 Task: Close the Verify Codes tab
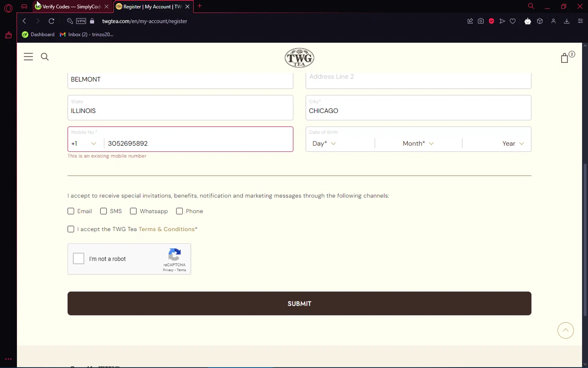tap(107, 7)
